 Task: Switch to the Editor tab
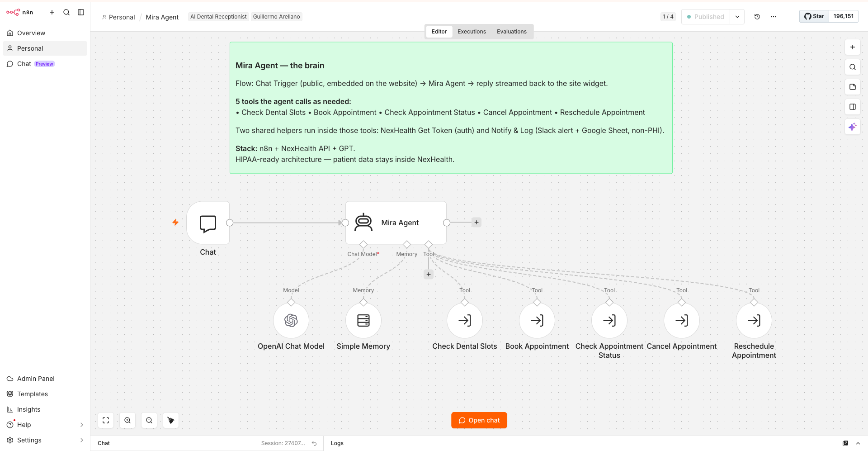(439, 32)
